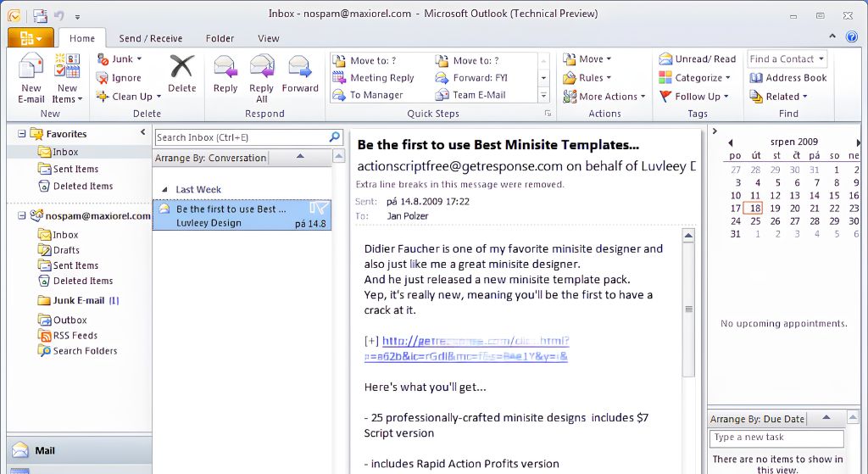
Task: Open the New Items menu
Action: (x=67, y=77)
